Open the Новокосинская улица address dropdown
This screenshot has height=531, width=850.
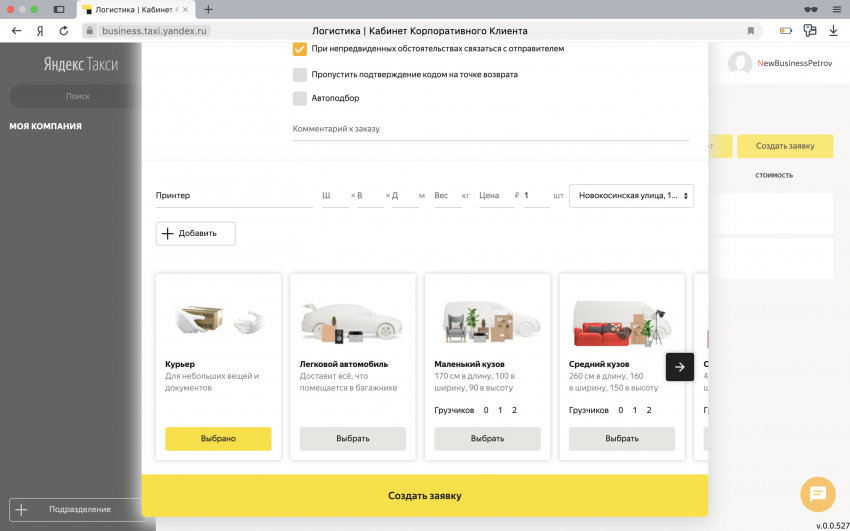(x=631, y=196)
